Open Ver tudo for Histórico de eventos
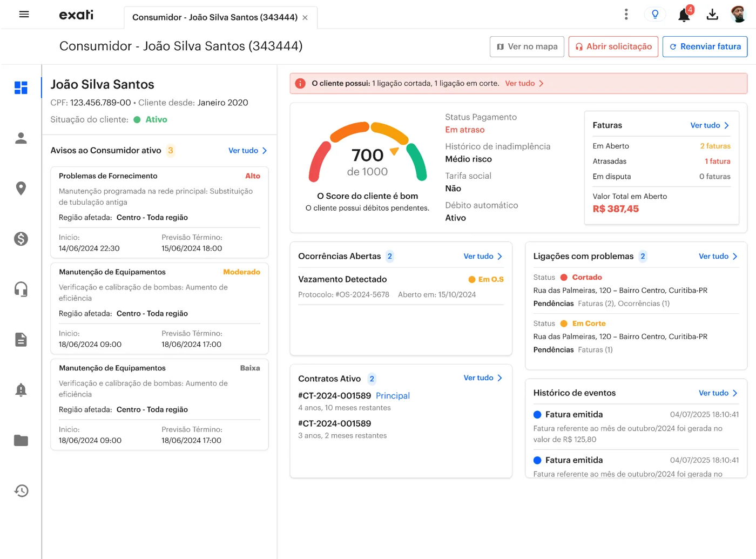Image resolution: width=756 pixels, height=559 pixels. point(718,393)
